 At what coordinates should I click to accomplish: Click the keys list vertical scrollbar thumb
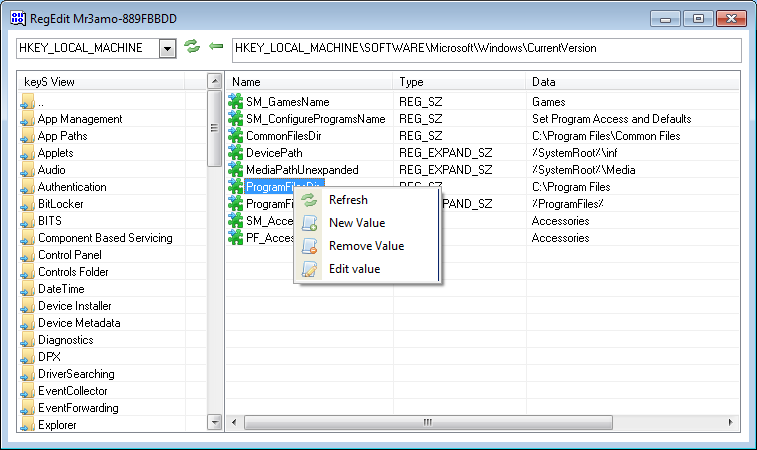[x=214, y=128]
